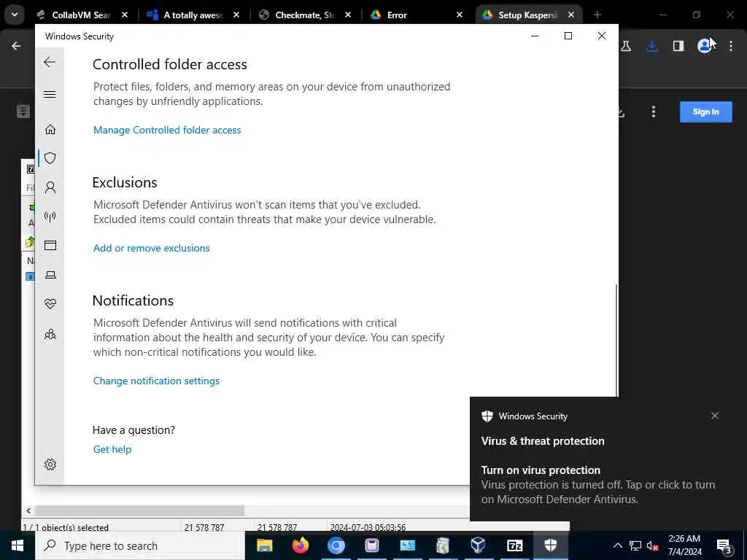Open the Windows Start menu
The width and height of the screenshot is (747, 560).
click(x=18, y=545)
